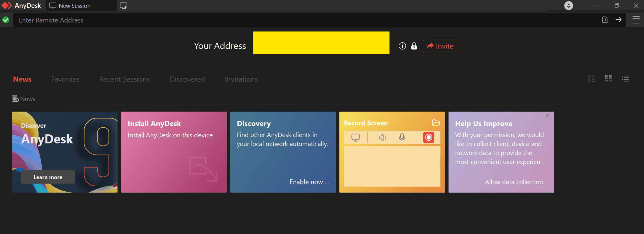Image resolution: width=644 pixels, height=234 pixels.
Task: Open the file transfer browse icon
Action: tap(605, 20)
